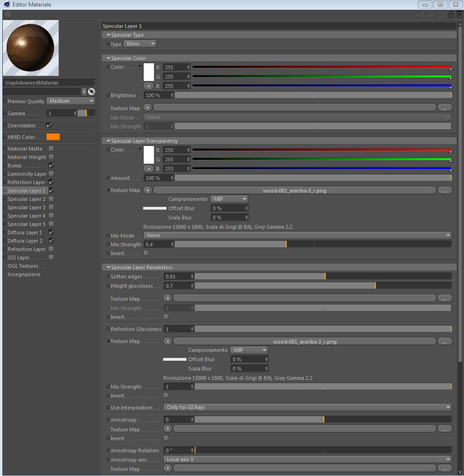Screen dimensions: 464x476
Task: Enable Specular Layer 2 checkbox
Action: [51, 198]
